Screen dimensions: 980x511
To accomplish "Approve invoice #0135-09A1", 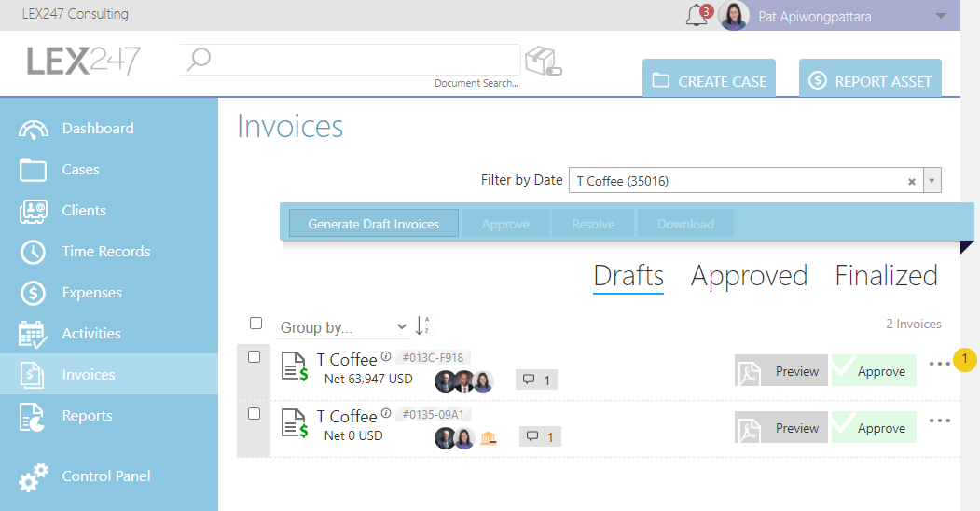I will coord(874,427).
